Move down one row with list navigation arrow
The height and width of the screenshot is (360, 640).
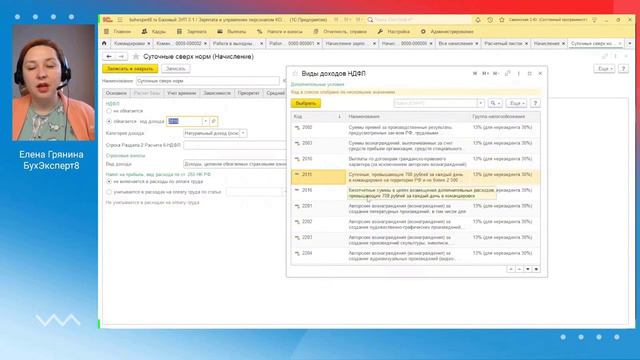[x=528, y=269]
